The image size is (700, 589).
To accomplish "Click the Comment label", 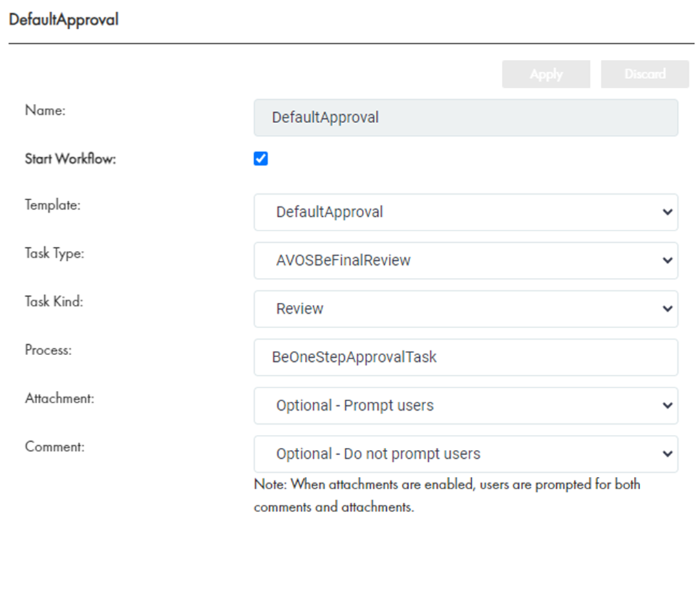I will (x=55, y=447).
